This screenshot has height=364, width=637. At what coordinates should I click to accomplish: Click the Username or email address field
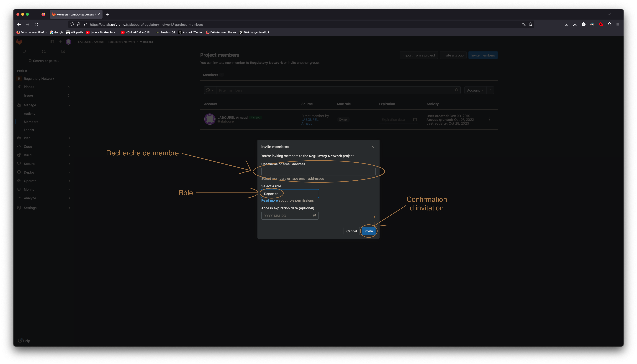pos(318,172)
